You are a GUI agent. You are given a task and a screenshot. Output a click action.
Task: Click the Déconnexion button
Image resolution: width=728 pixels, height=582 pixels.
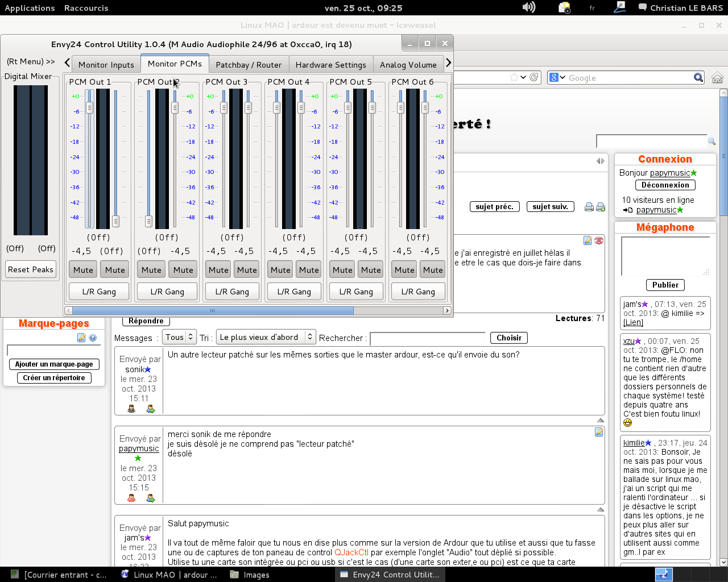point(665,185)
